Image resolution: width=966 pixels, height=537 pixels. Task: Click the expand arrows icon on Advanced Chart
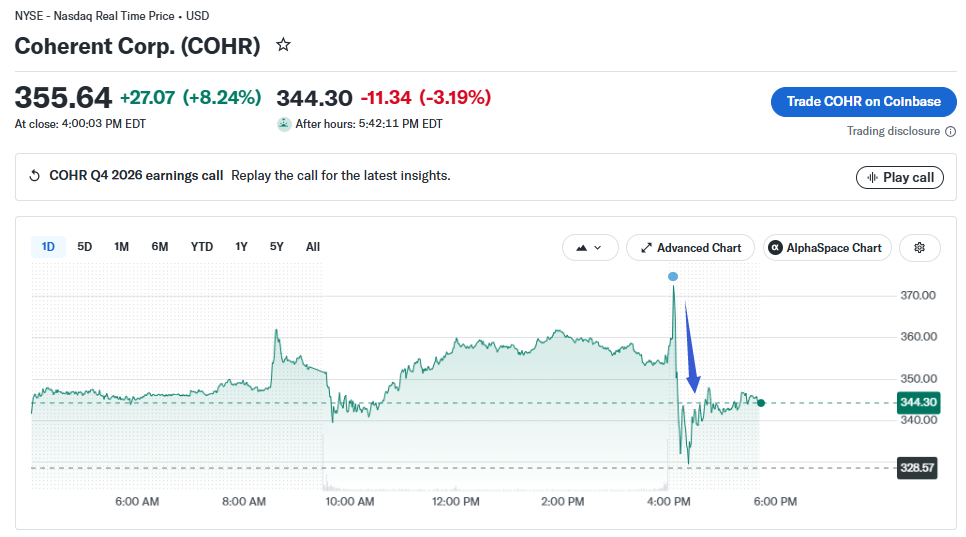tap(646, 248)
